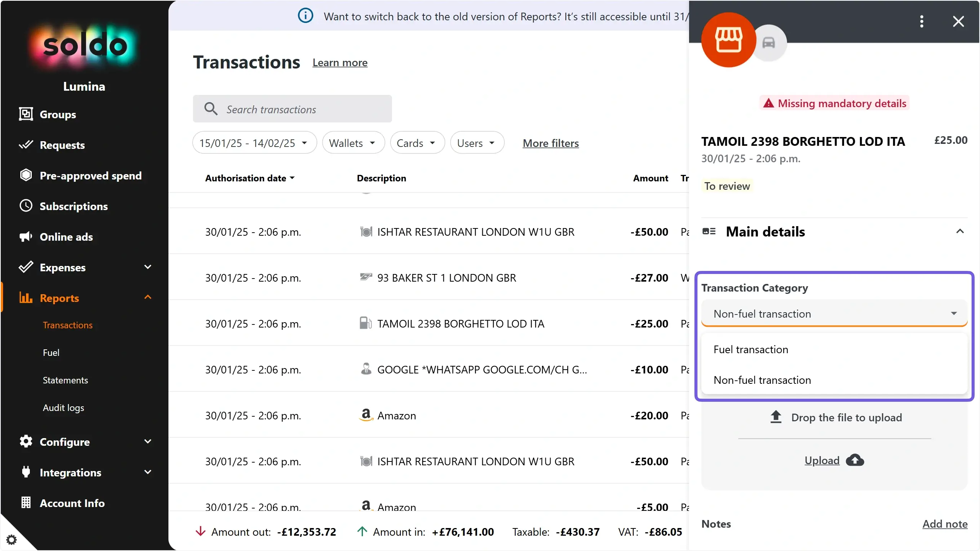Click the cloud upload icon

tap(855, 460)
